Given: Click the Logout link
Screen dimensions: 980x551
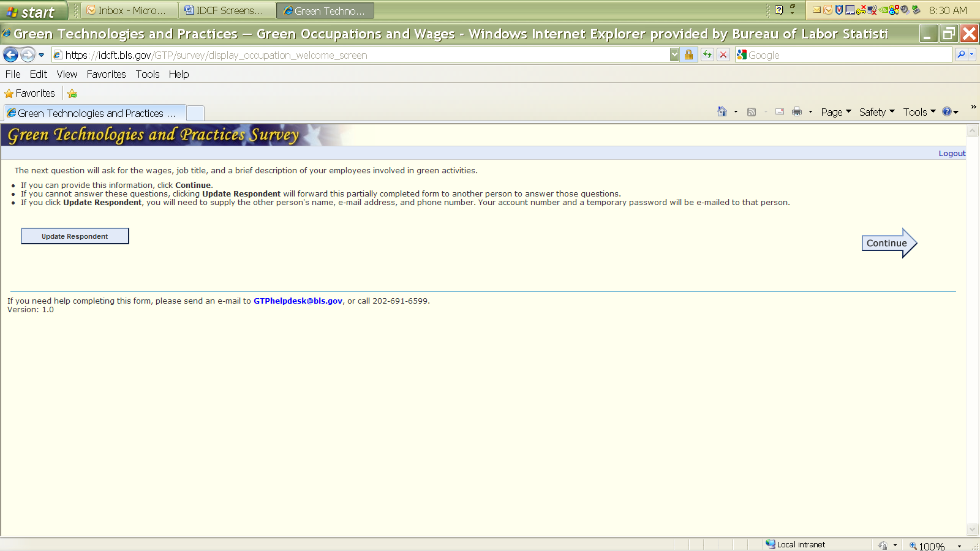Looking at the screenshot, I should pyautogui.click(x=952, y=154).
